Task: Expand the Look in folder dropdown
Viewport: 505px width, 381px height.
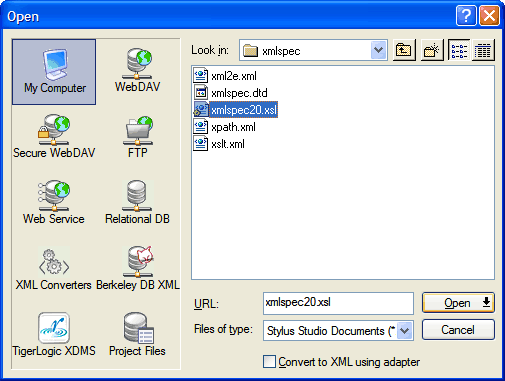Action: (x=378, y=50)
